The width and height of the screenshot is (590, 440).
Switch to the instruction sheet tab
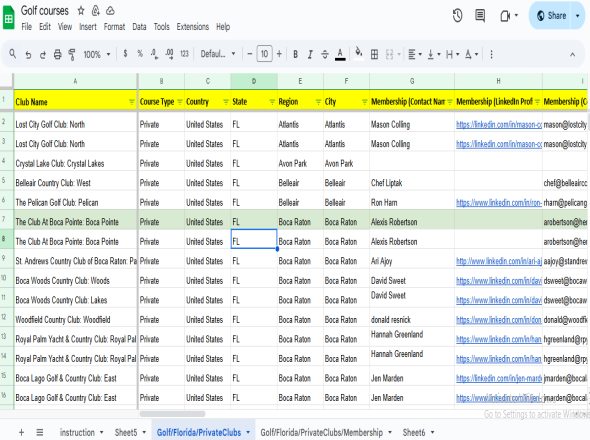pos(77,432)
